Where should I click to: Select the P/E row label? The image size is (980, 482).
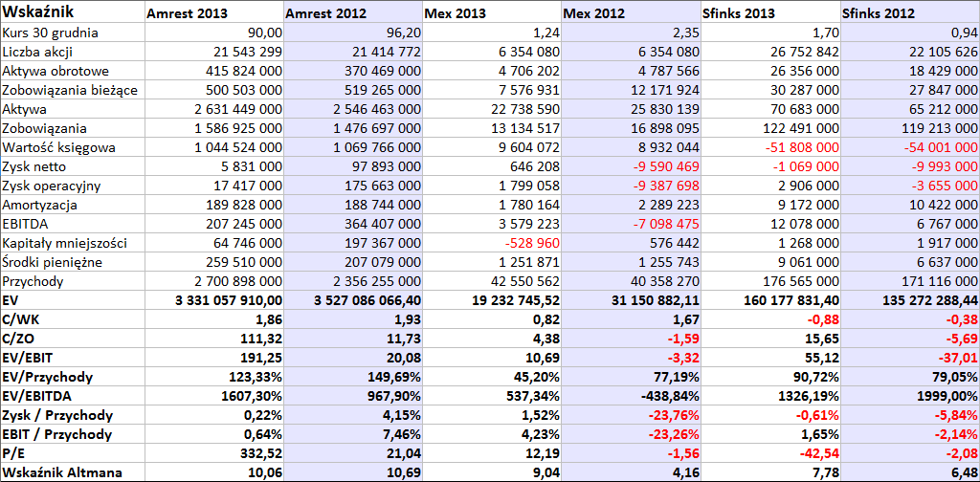(73, 454)
